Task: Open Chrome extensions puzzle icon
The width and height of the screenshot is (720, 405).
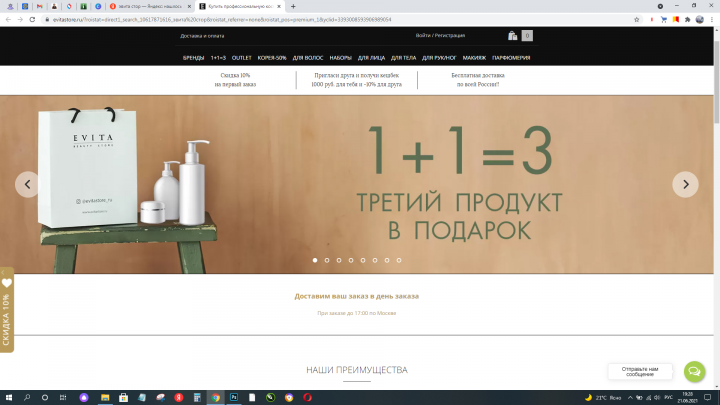Action: [x=687, y=20]
